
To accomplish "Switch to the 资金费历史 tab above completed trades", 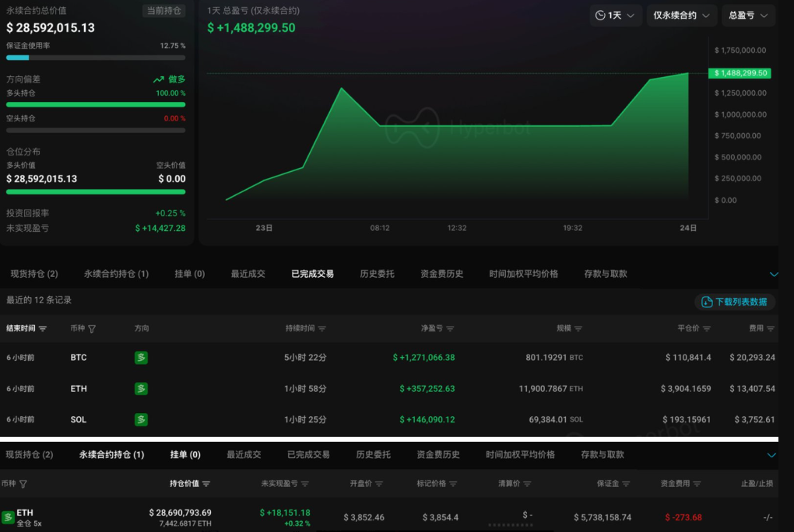I will (441, 274).
